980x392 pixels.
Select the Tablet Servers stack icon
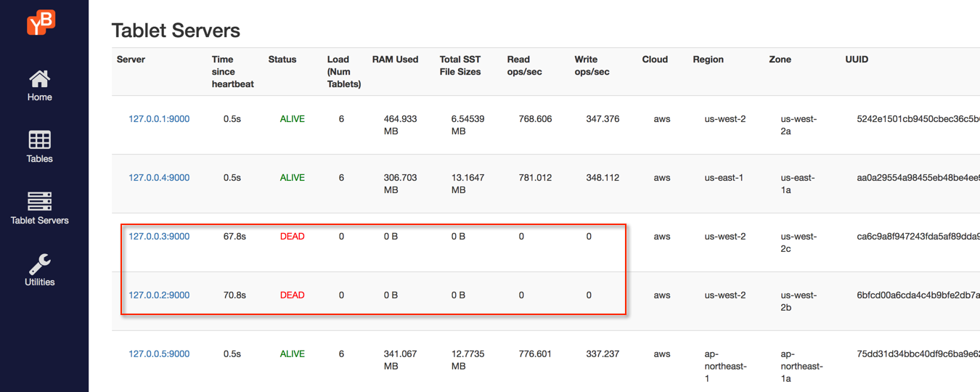pos(40,201)
